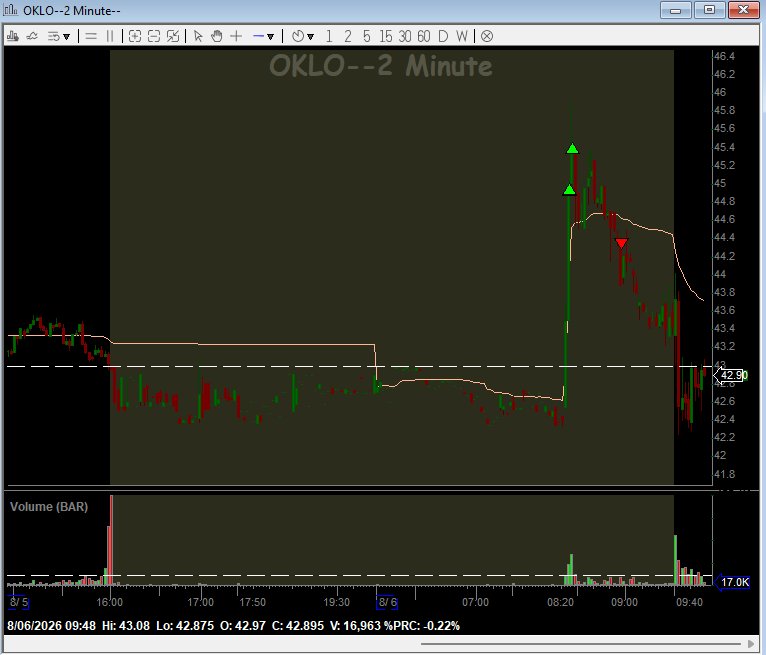
Task: Click the clock time-range icon
Action: 298,36
